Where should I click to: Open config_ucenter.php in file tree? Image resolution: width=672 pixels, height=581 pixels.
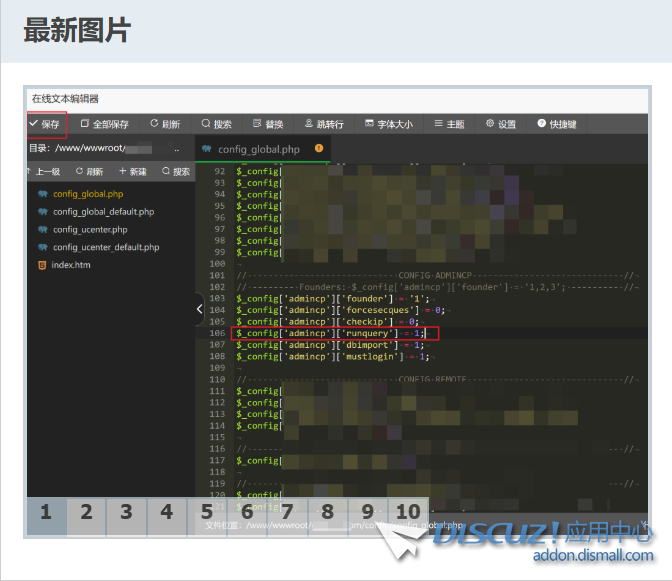tap(90, 230)
